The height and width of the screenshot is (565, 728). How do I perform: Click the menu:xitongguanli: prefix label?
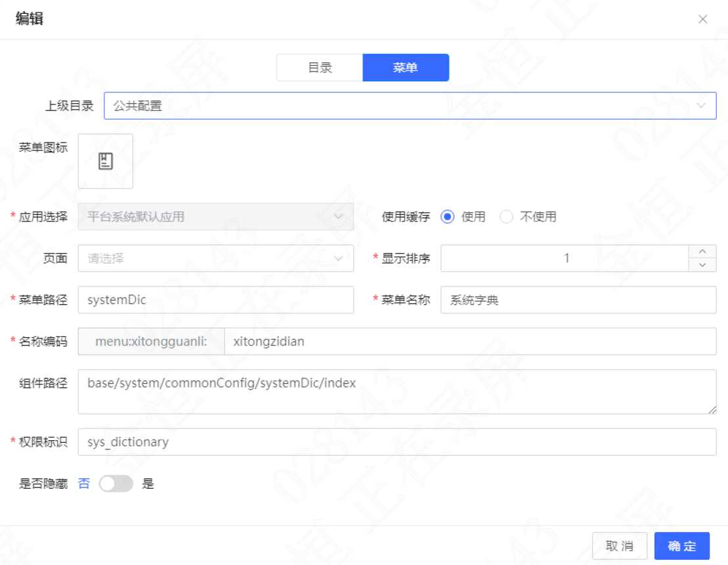click(x=152, y=342)
